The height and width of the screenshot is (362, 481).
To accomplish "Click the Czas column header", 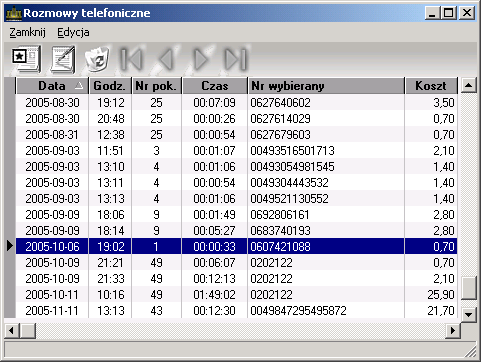I will pos(215,86).
